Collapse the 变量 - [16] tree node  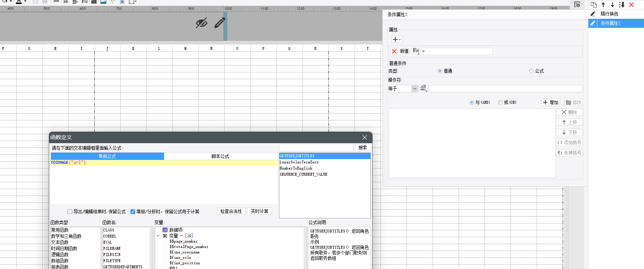(x=158, y=236)
